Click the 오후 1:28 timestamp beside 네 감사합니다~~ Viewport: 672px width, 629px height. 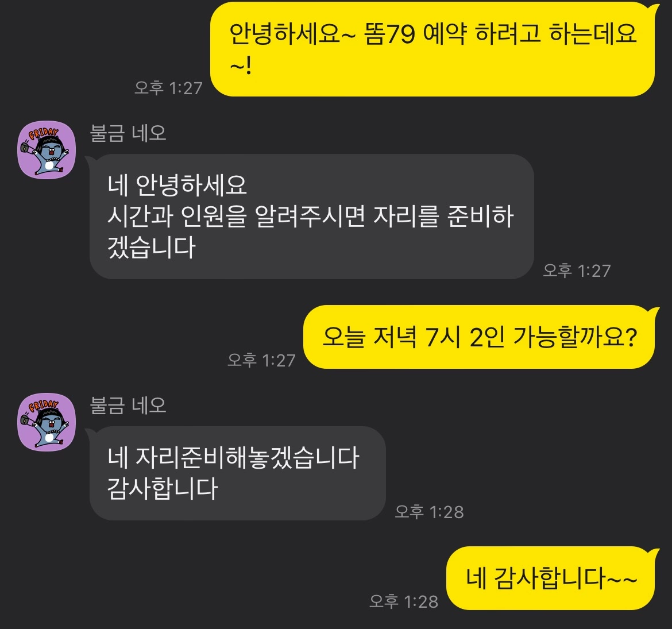(404, 601)
